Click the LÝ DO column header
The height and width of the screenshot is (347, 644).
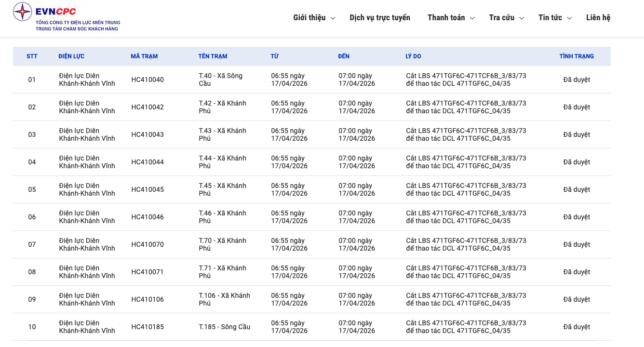point(413,56)
